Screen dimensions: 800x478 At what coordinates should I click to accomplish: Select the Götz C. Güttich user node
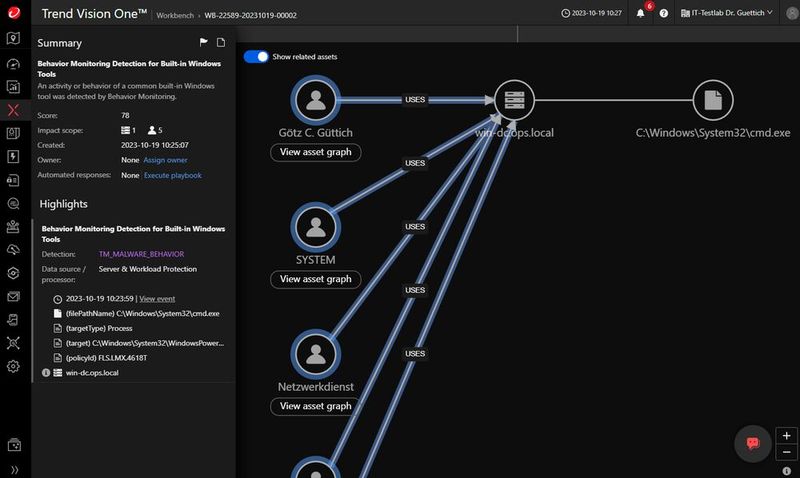[x=315, y=100]
